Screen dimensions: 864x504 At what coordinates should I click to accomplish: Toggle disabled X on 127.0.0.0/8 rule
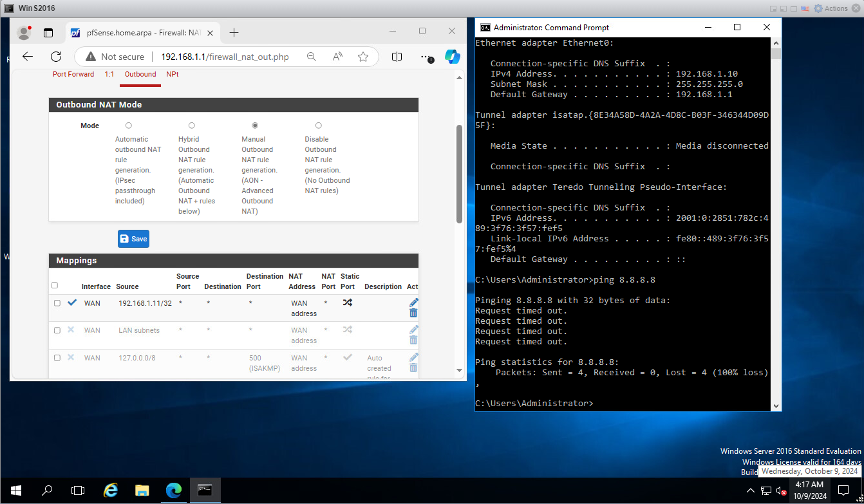(x=71, y=357)
